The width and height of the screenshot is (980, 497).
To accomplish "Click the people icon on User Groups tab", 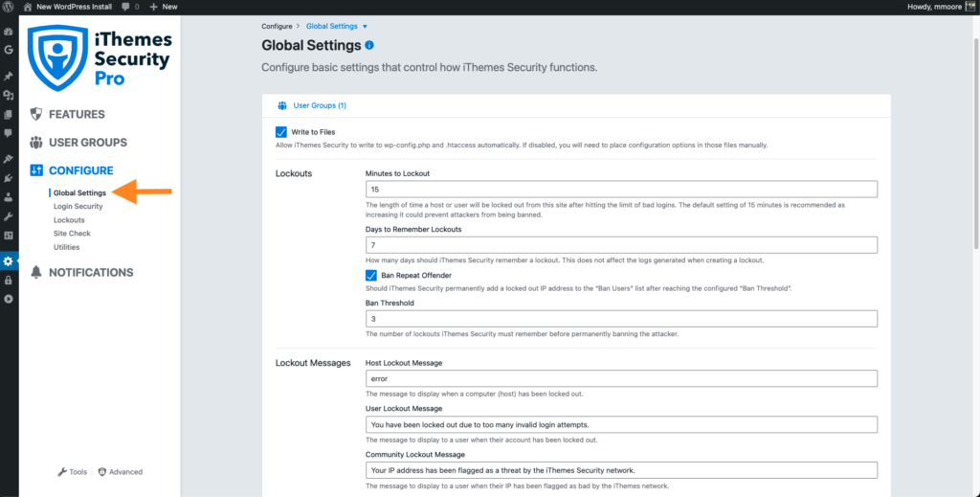I will point(282,105).
